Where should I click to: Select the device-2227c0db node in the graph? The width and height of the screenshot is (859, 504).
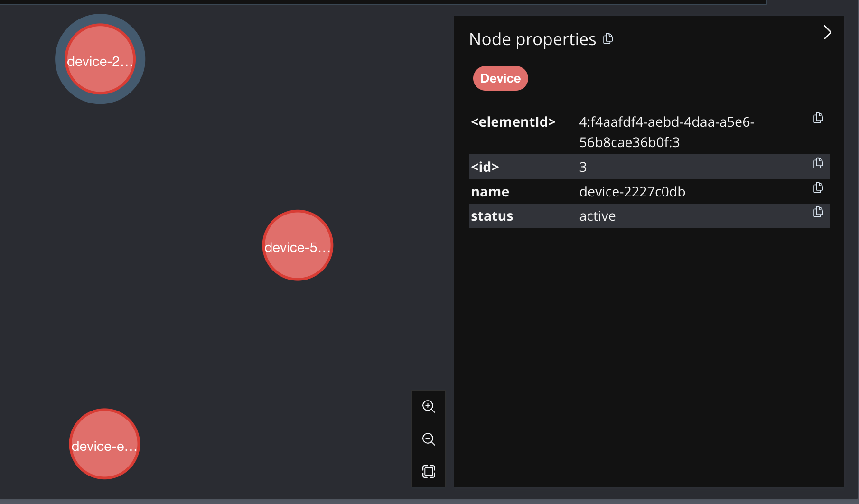pyautogui.click(x=100, y=59)
